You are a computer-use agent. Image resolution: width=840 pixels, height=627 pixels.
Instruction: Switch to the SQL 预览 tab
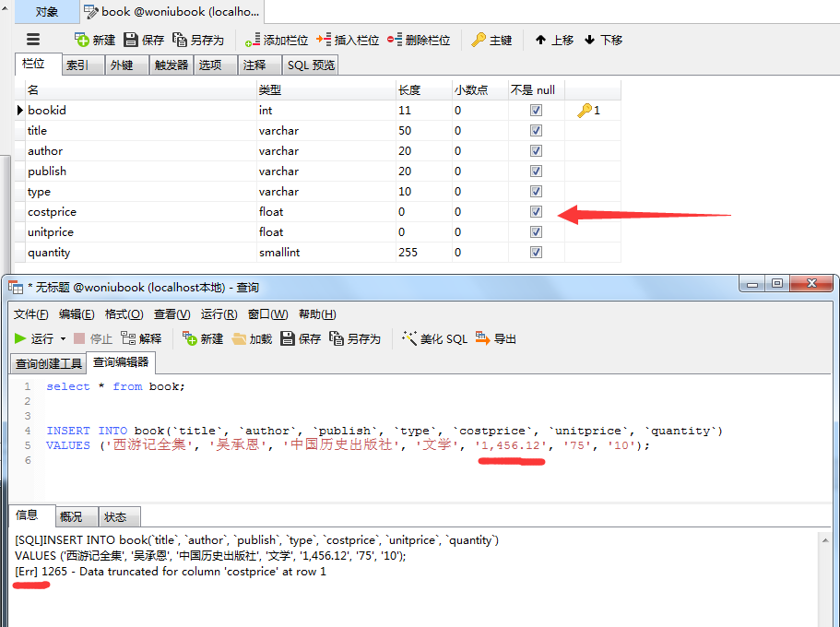pyautogui.click(x=310, y=65)
